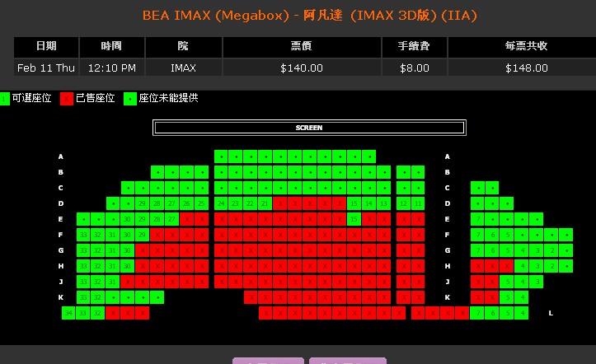Pick seat 4 in row G
Image resolution: width=596 pixels, height=364 pixels.
click(523, 250)
